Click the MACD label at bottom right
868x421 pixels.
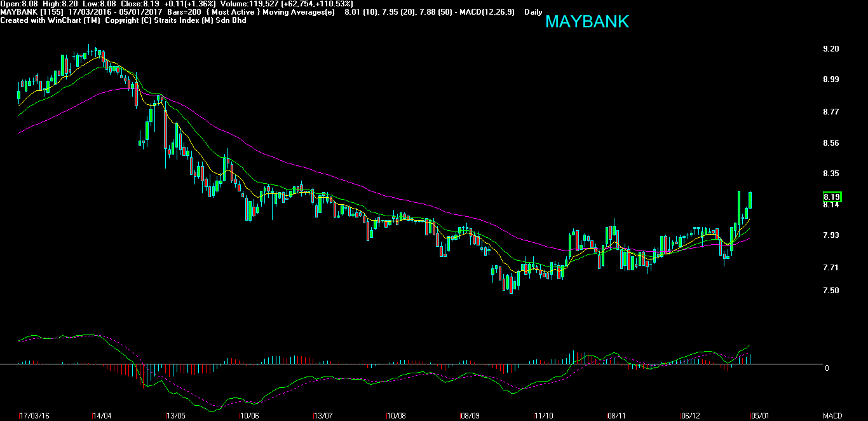coord(833,416)
